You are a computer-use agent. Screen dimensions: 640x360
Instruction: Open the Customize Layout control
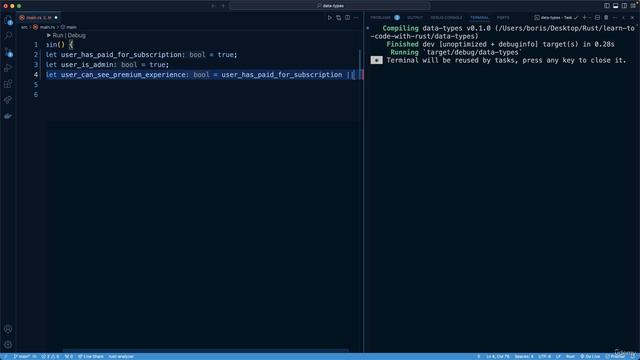633,6
